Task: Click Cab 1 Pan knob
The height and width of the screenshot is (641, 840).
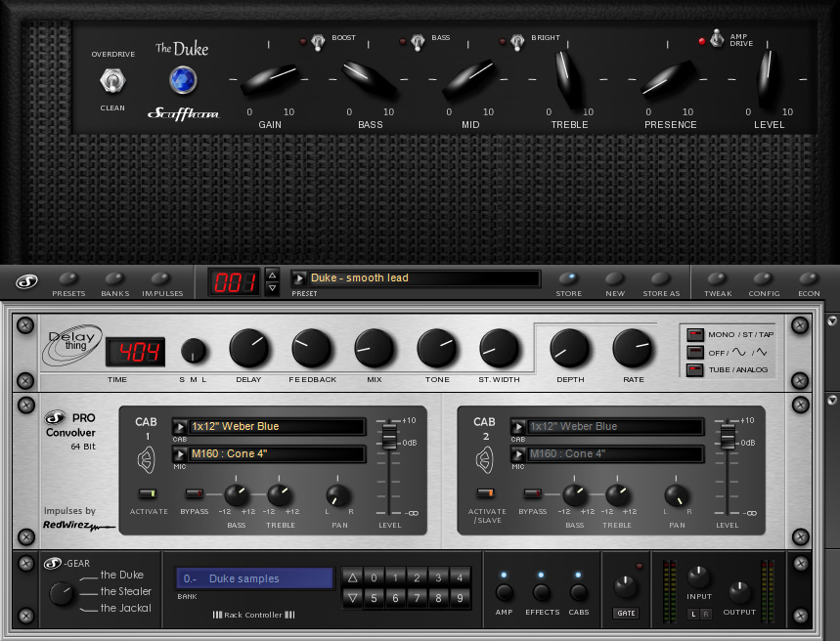Action: click(338, 494)
